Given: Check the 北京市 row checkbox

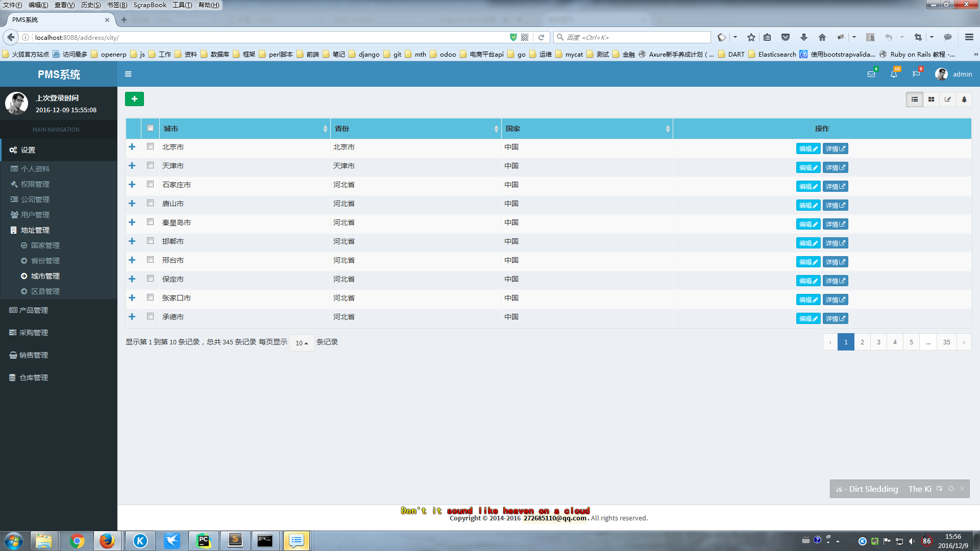Looking at the screenshot, I should pos(150,146).
